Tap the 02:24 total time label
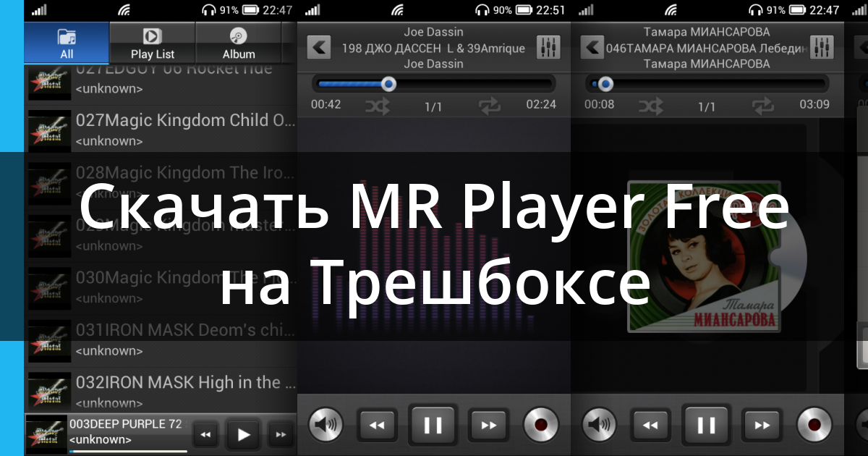Image resolution: width=868 pixels, height=456 pixels. pos(541,104)
